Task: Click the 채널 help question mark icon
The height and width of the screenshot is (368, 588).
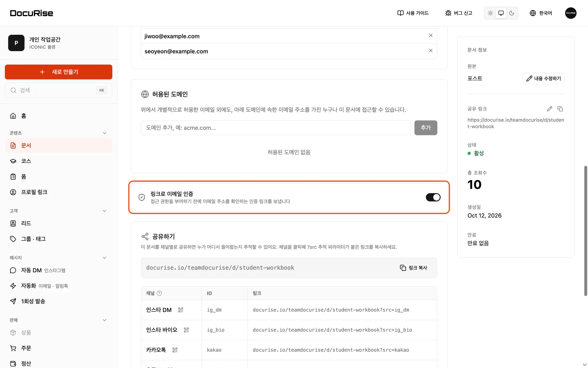Action: (x=159, y=293)
